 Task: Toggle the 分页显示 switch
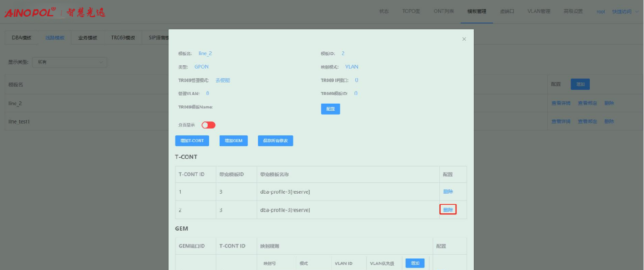click(x=209, y=125)
